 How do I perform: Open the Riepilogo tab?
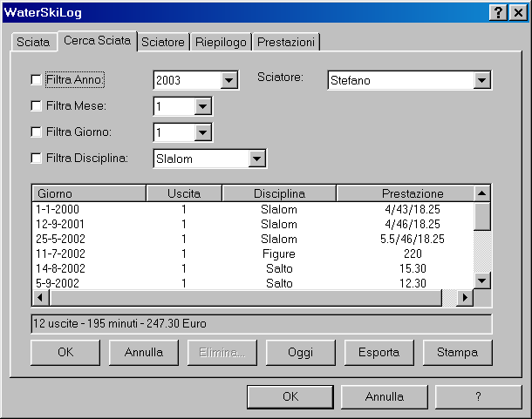pos(220,42)
